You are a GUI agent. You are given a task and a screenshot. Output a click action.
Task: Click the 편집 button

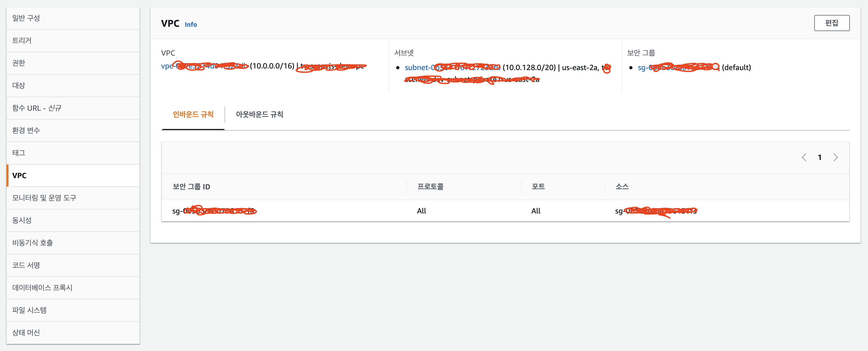(831, 23)
